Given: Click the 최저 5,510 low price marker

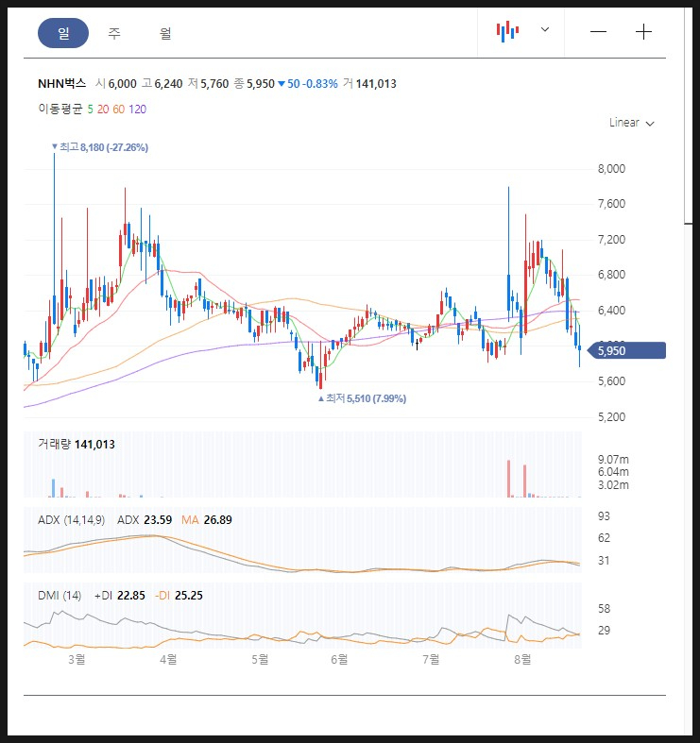Looking at the screenshot, I should pyautogui.click(x=363, y=398).
